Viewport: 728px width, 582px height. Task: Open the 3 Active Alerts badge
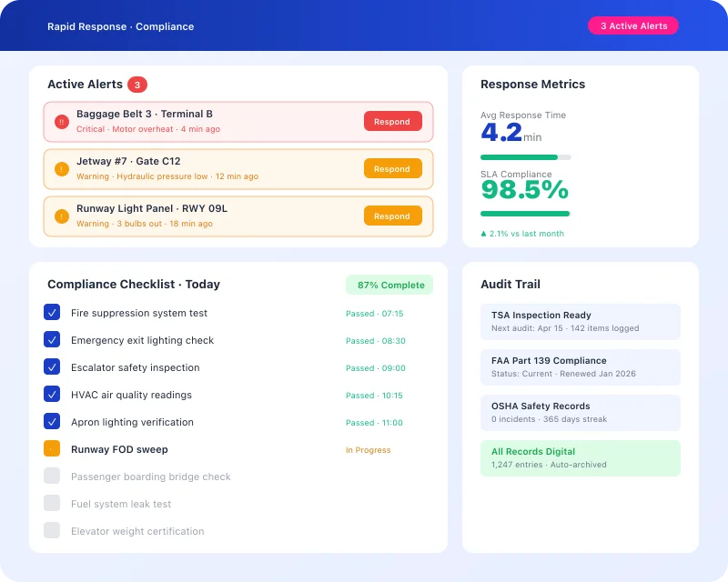click(x=633, y=25)
